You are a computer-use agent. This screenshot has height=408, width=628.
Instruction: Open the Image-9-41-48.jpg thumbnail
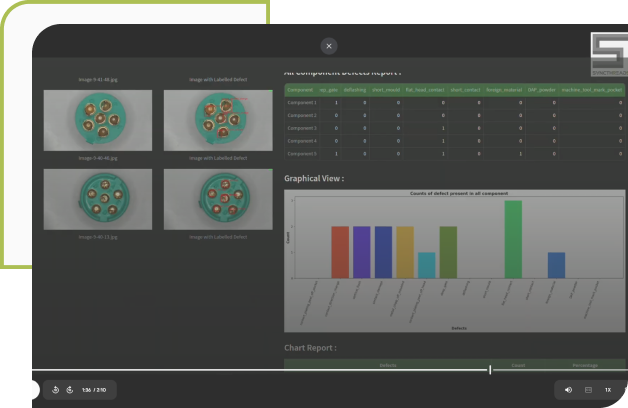(x=98, y=120)
